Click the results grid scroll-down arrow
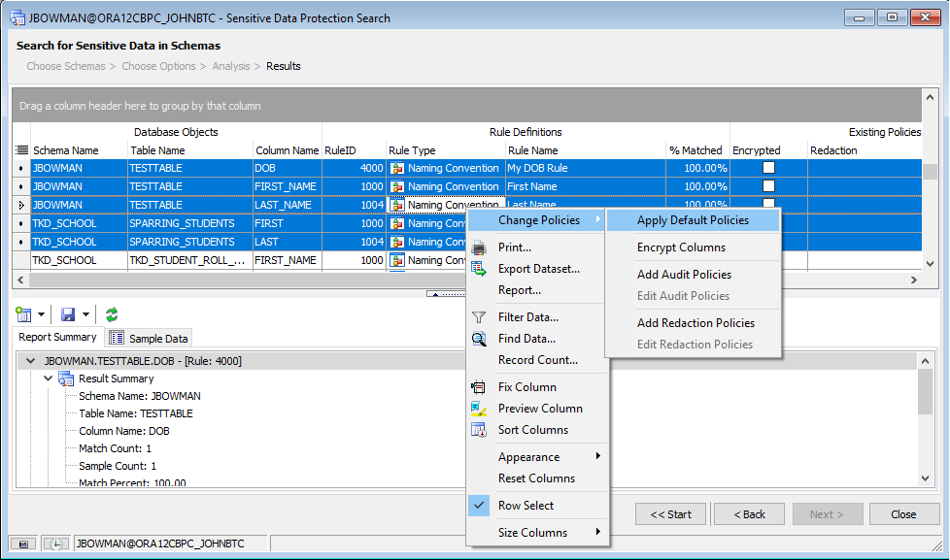Screen dimensions: 950x560 (x=930, y=263)
